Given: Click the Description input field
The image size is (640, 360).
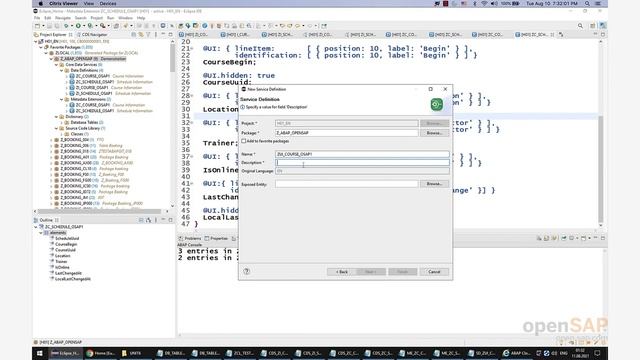Looking at the screenshot, I should tap(362, 162).
